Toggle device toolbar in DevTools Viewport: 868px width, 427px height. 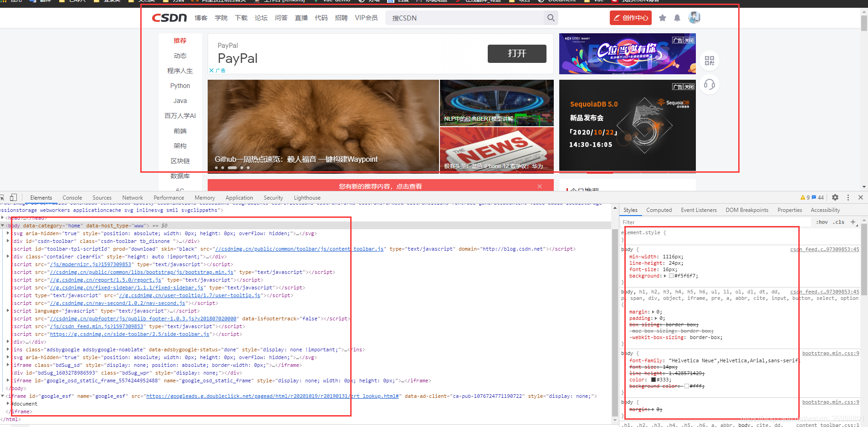(x=13, y=197)
